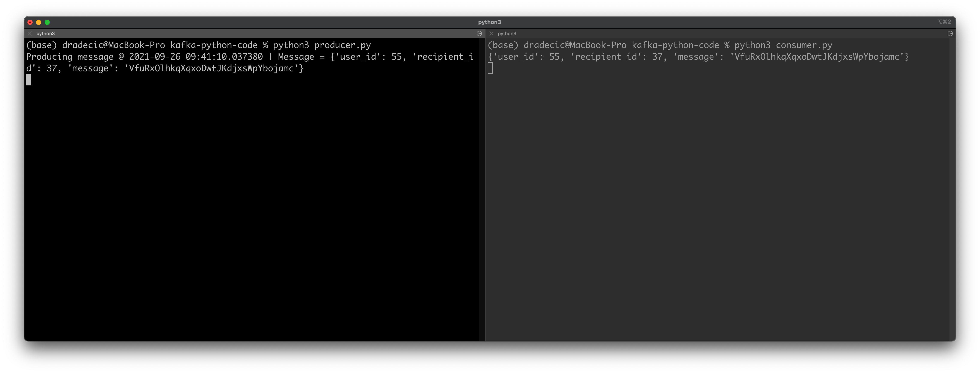This screenshot has width=980, height=373.
Task: Click the X icon on the left python3 tab
Action: point(30,33)
